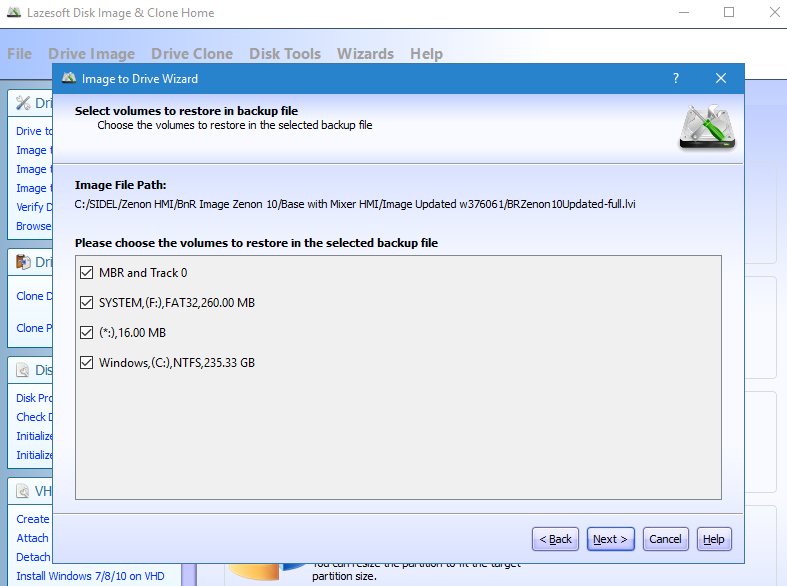787x586 pixels.
Task: Click the image file path text
Action: (355, 204)
